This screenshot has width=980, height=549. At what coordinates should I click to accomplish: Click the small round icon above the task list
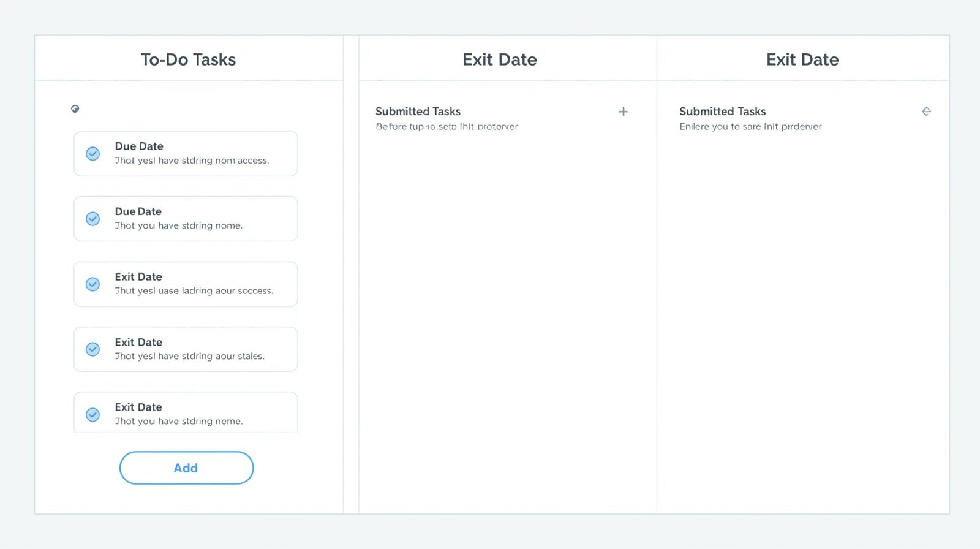[x=75, y=109]
